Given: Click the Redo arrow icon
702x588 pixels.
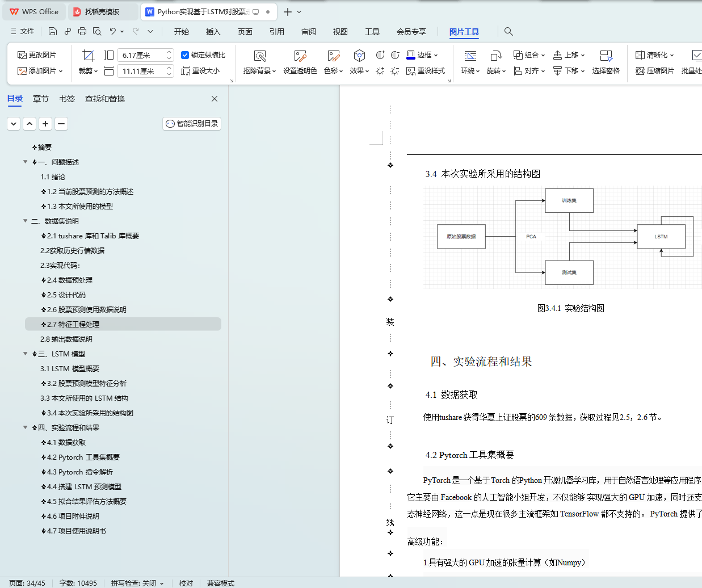Looking at the screenshot, I should coord(136,31).
